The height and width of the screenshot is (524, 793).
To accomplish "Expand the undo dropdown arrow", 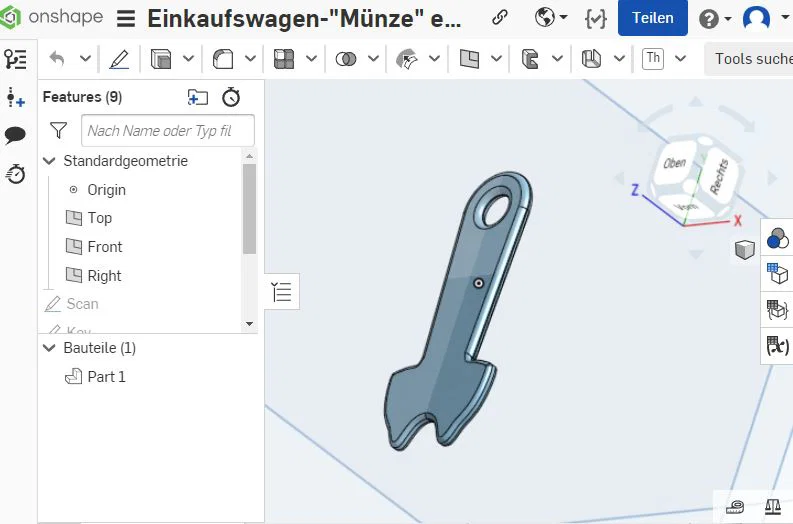I will click(x=85, y=59).
